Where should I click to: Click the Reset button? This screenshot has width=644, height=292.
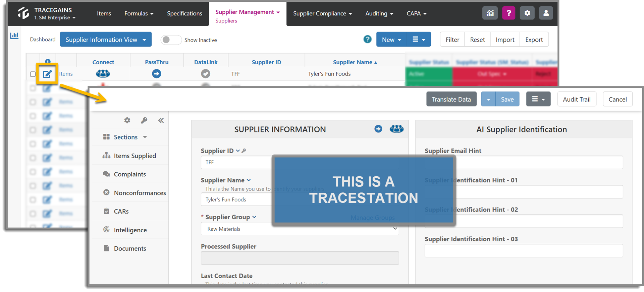click(x=477, y=40)
